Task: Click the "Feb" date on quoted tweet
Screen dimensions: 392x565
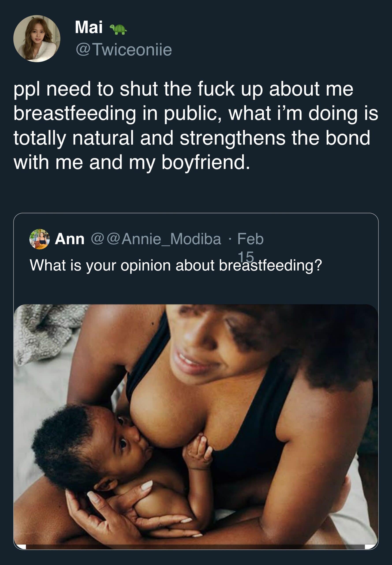Action: click(250, 239)
